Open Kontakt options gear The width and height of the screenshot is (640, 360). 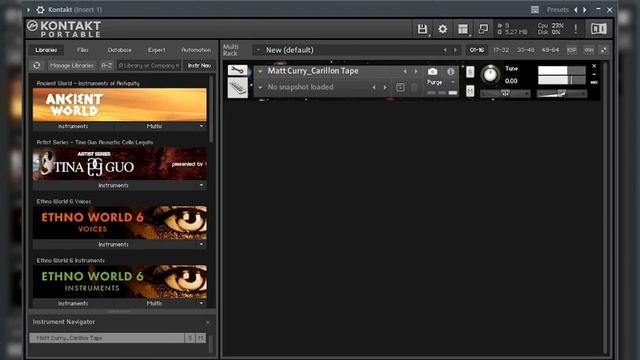(x=442, y=29)
